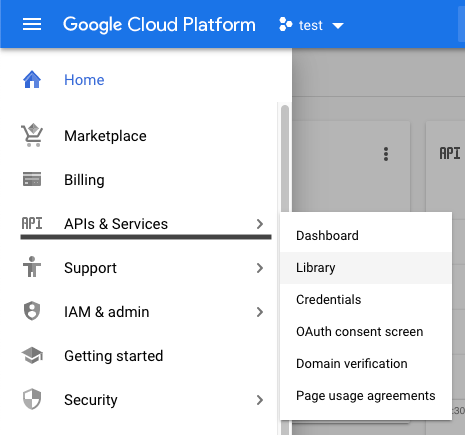Click the IAM & admin shield icon
This screenshot has height=435, width=465.
32,311
